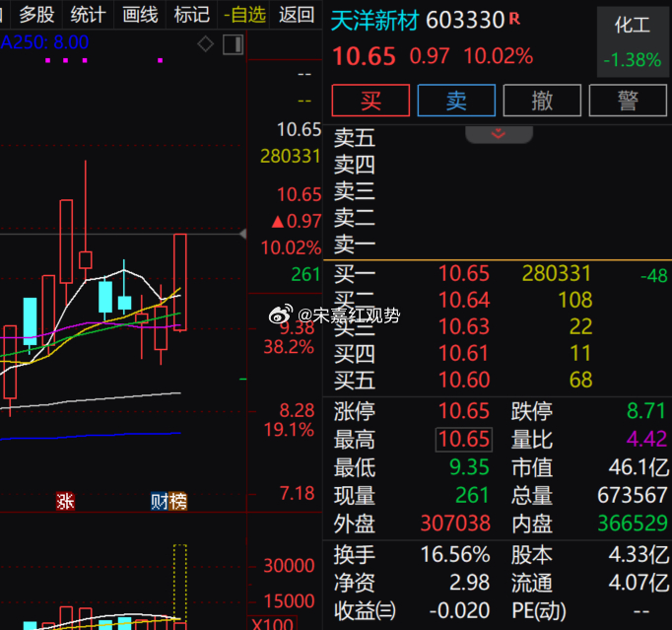Image resolution: width=672 pixels, height=630 pixels.
Task: Open the 化工 sector panel
Action: 633,42
